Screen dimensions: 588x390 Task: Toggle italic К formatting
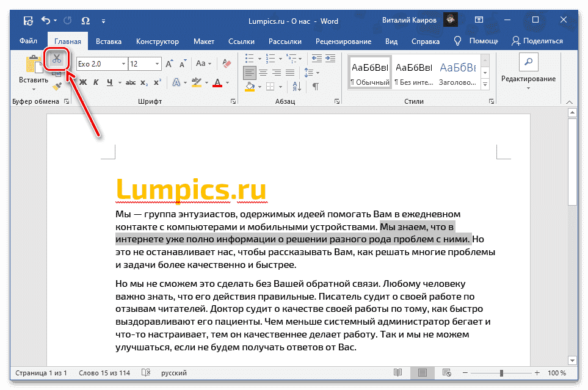(x=96, y=82)
